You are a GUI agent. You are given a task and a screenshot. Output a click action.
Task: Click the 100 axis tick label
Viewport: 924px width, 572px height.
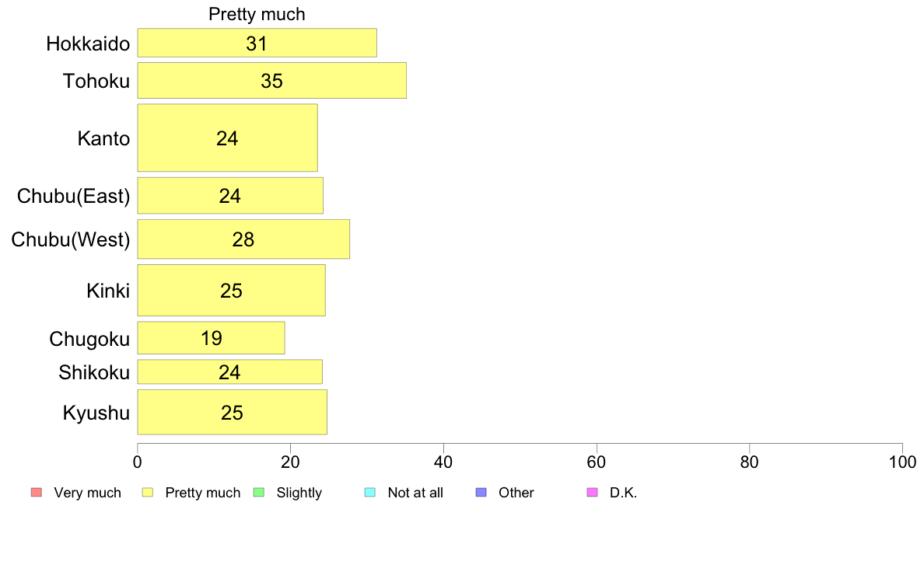[x=902, y=462]
